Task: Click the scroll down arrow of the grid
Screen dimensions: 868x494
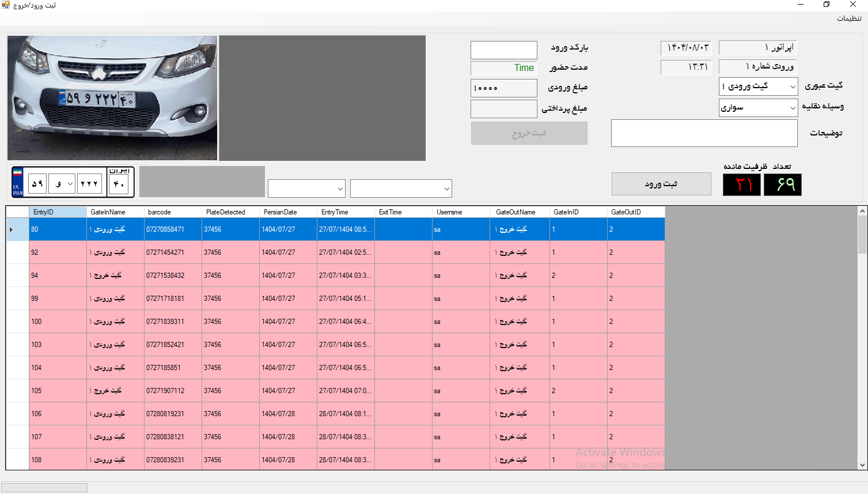Action: pos(862,465)
